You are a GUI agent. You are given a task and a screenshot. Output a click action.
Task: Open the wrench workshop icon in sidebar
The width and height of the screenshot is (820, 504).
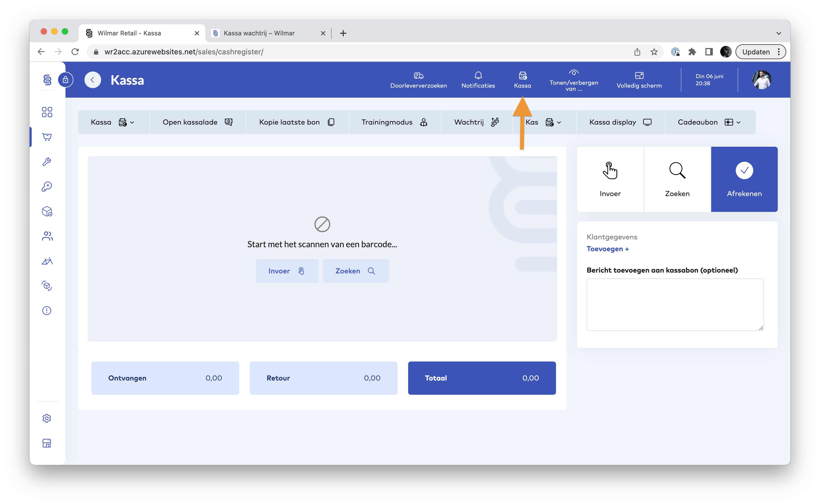(47, 162)
